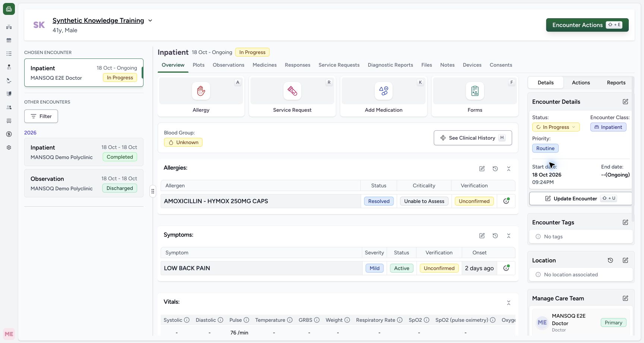Viewport: 644px width, 343px height.
Task: Edit Encounter Details with pencil icon
Action: point(625,102)
